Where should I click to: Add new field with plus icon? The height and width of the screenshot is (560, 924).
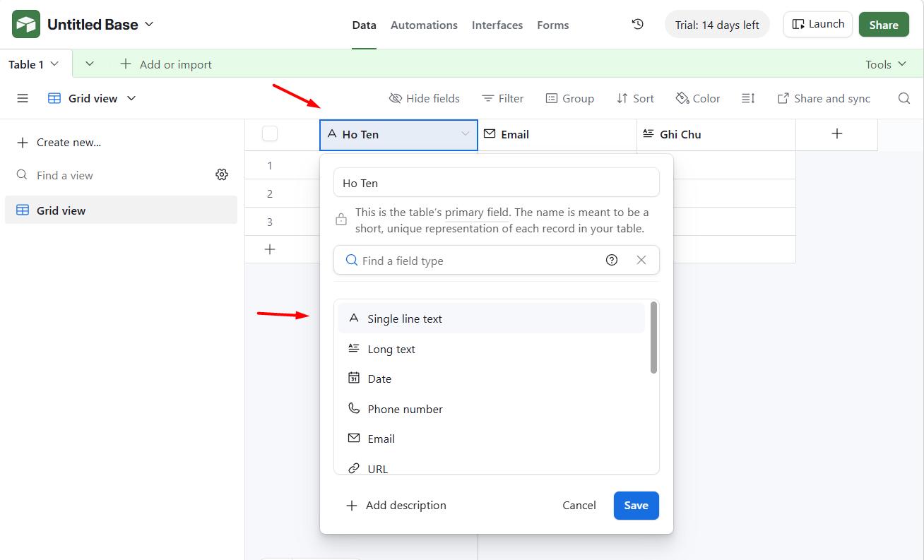837,134
